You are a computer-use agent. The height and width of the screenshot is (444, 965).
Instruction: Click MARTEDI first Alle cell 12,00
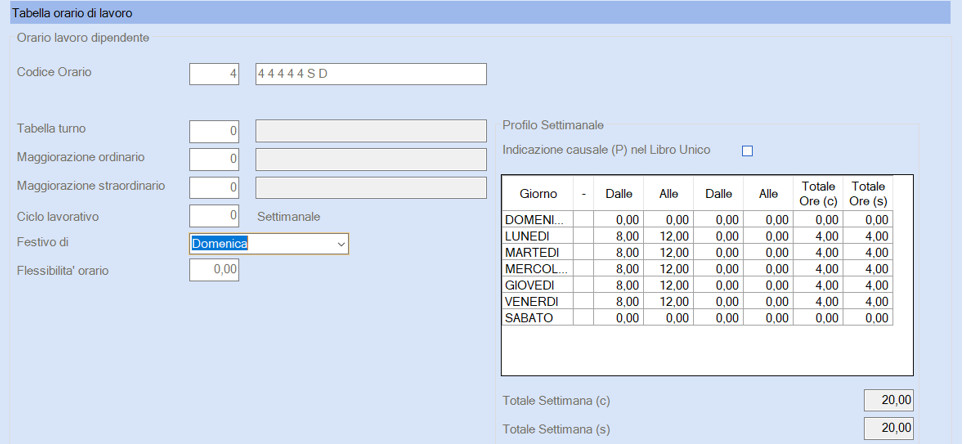tap(668, 252)
